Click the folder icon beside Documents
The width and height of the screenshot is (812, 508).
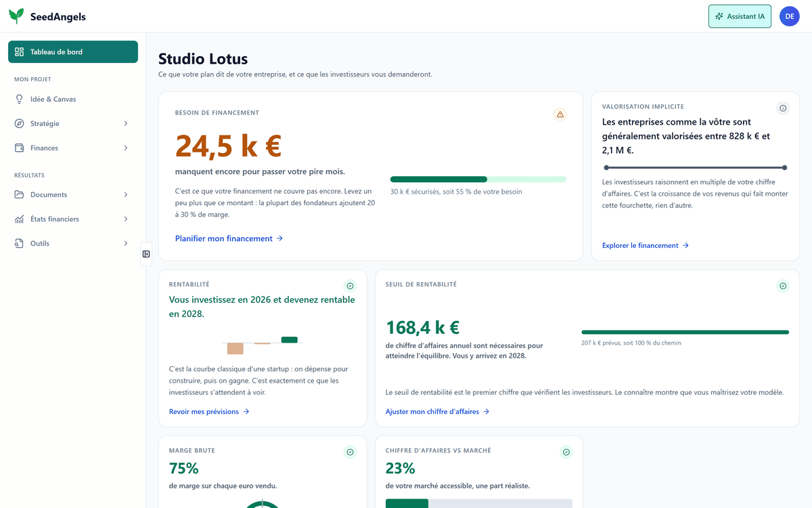[19, 194]
